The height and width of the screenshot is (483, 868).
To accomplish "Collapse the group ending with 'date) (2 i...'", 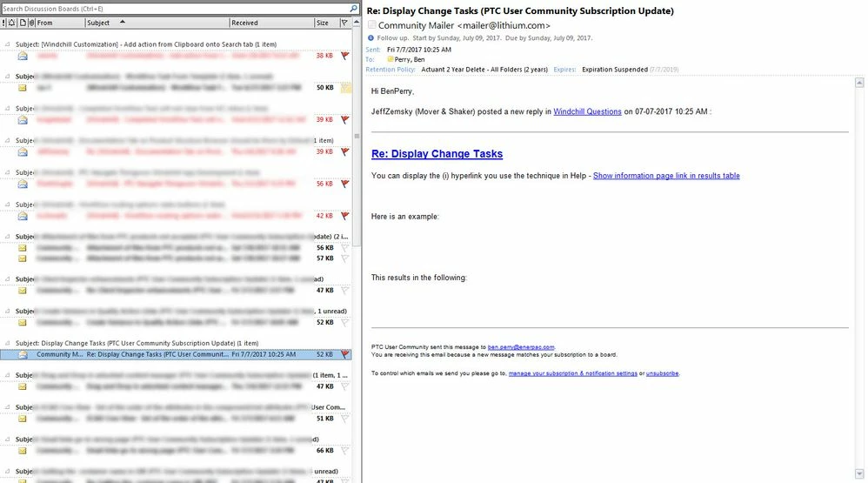I will [7, 237].
